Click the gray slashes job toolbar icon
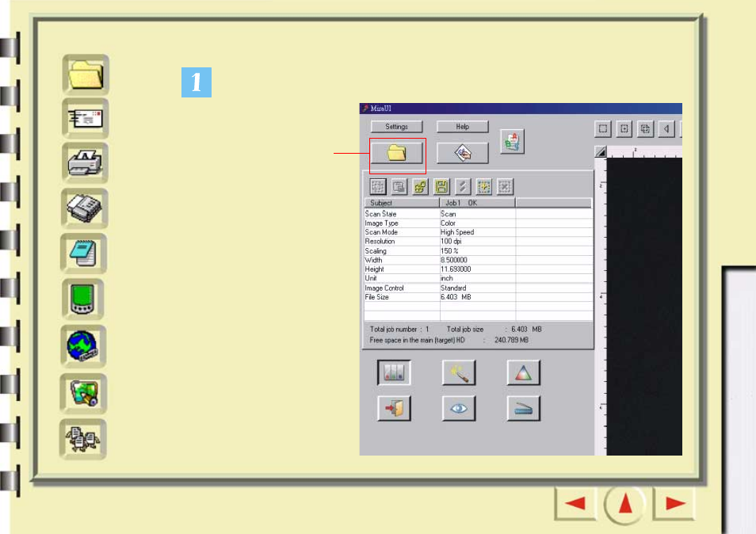This screenshot has height=534, width=756. 462,186
